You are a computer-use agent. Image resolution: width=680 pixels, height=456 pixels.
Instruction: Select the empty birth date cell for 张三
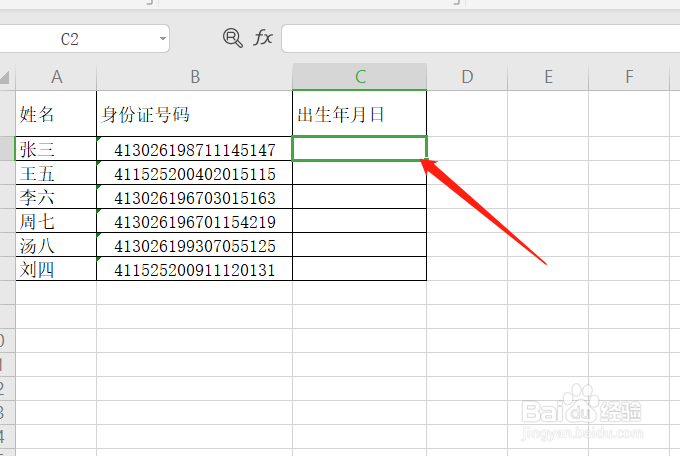click(360, 148)
